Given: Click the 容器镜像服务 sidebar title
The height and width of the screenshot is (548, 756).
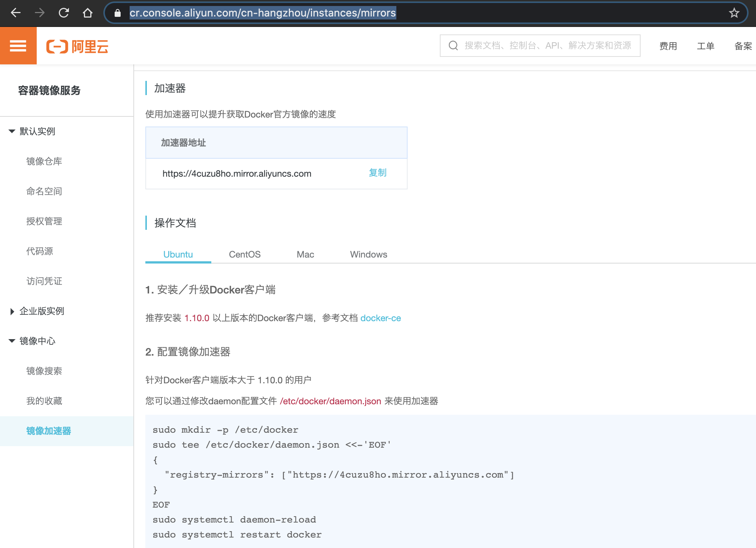Looking at the screenshot, I should (x=49, y=90).
